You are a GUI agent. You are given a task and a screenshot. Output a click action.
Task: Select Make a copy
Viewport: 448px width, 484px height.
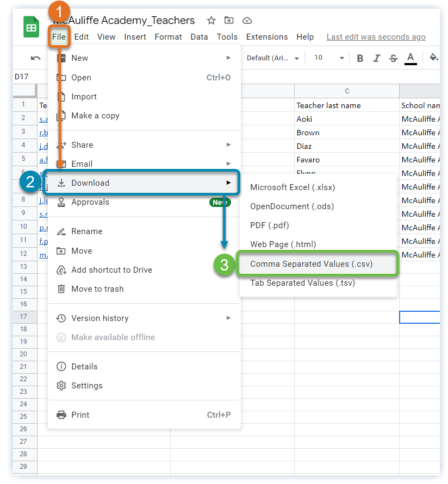[x=144, y=116]
